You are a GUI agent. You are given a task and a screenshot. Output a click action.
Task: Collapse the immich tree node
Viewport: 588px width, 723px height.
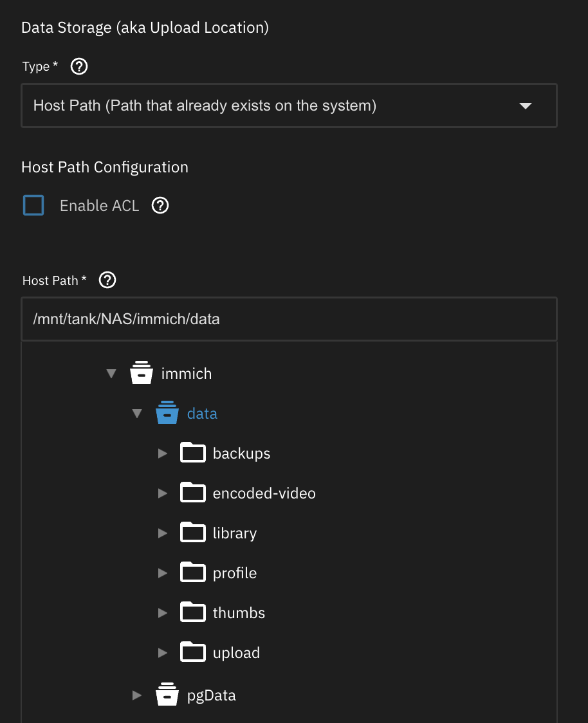point(111,374)
